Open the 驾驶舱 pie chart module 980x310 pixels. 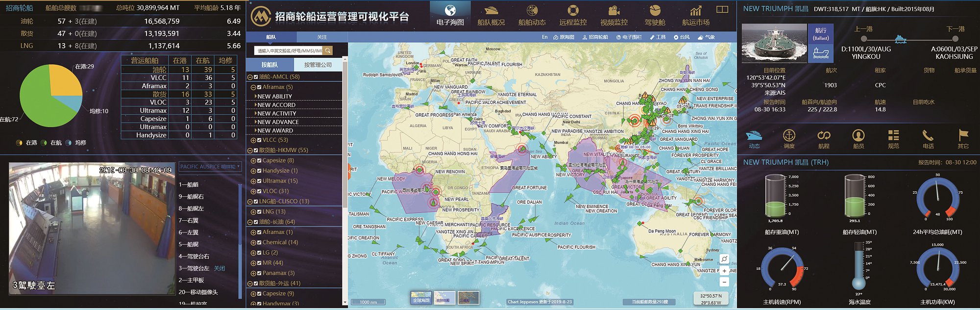click(655, 15)
